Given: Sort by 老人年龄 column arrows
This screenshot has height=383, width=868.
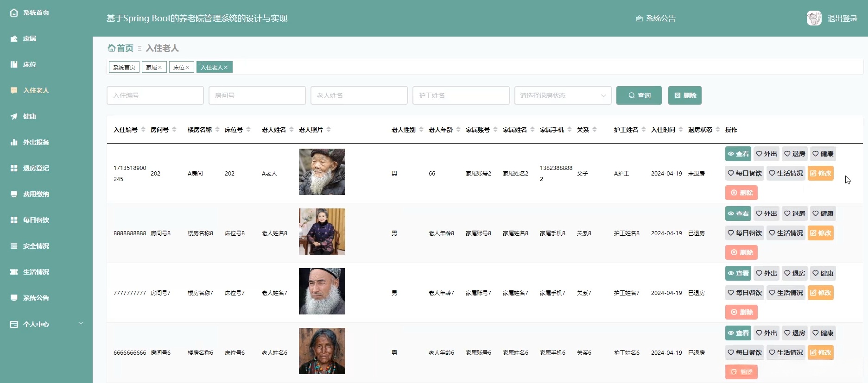Looking at the screenshot, I should [x=458, y=130].
